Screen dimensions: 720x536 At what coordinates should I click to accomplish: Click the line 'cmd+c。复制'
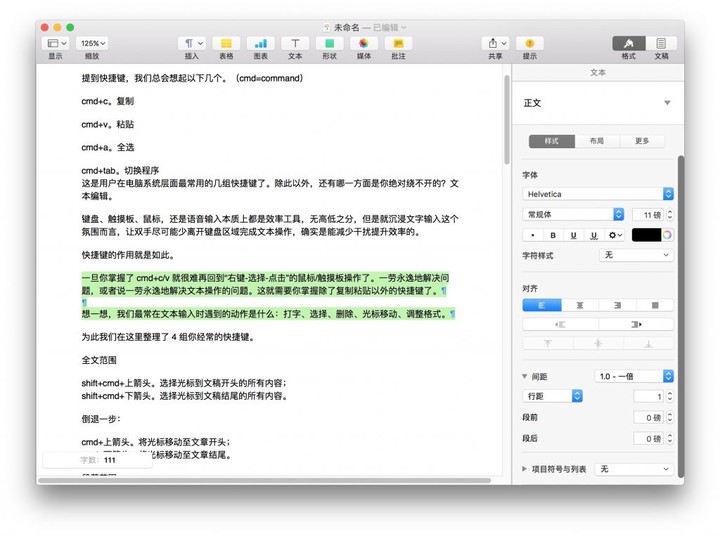[107, 101]
